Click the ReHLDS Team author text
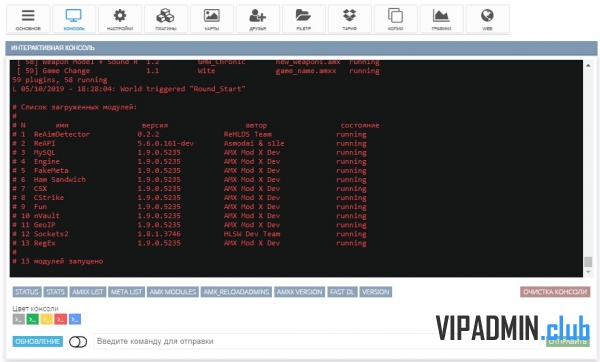The height and width of the screenshot is (362, 600). pos(248,134)
